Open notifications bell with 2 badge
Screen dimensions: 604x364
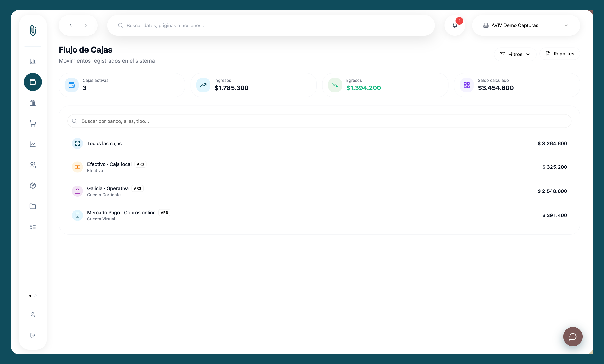pos(455,25)
